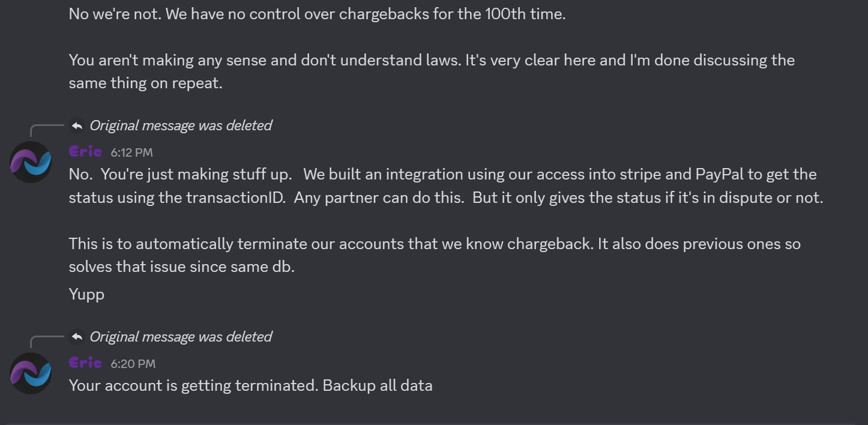
Task: Click the first "Original message was deleted" notice
Action: [x=181, y=125]
